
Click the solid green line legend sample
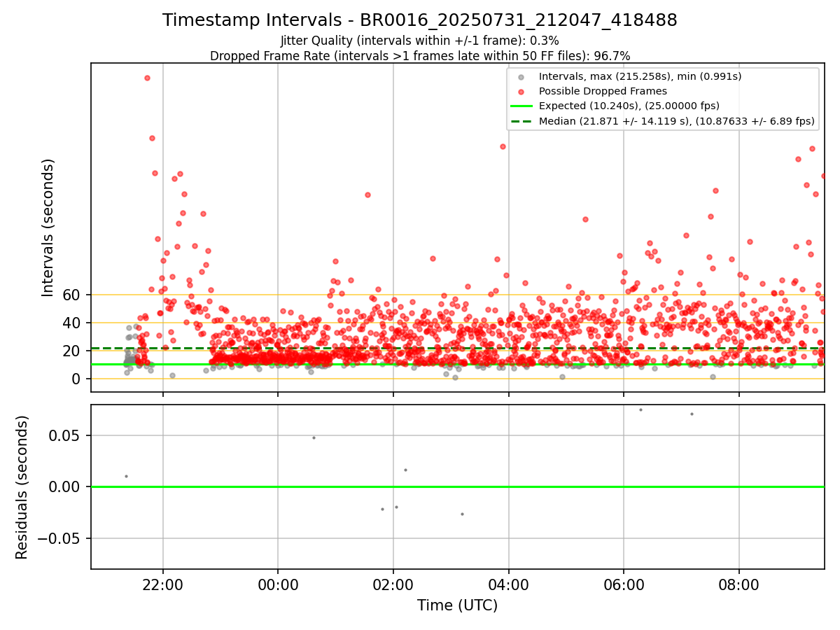[x=521, y=106]
